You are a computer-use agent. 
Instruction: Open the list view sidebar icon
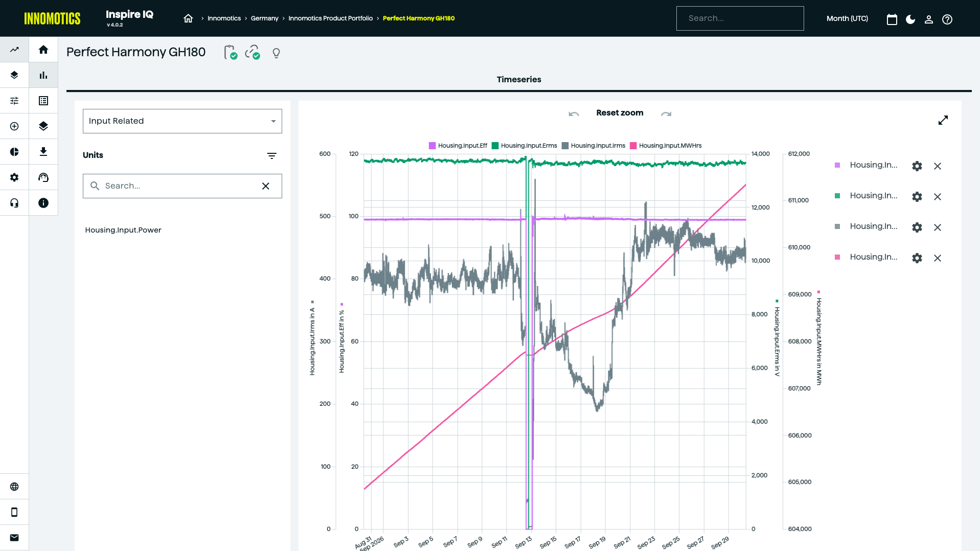(43, 101)
